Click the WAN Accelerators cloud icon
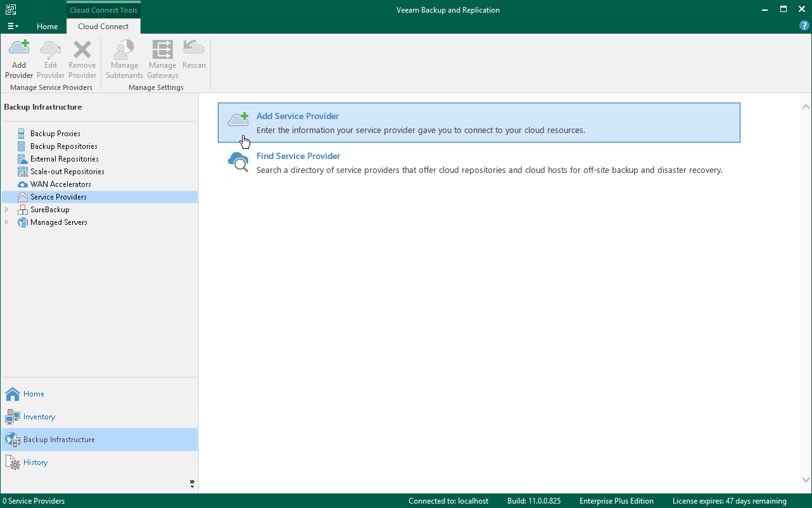Screen dimensions: 812x508 (x=23, y=184)
